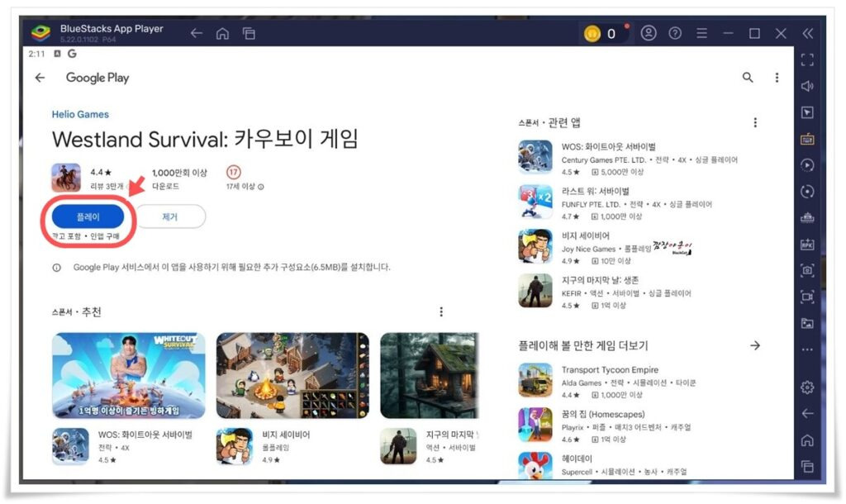Show more sidebar tools via three dots

(807, 349)
